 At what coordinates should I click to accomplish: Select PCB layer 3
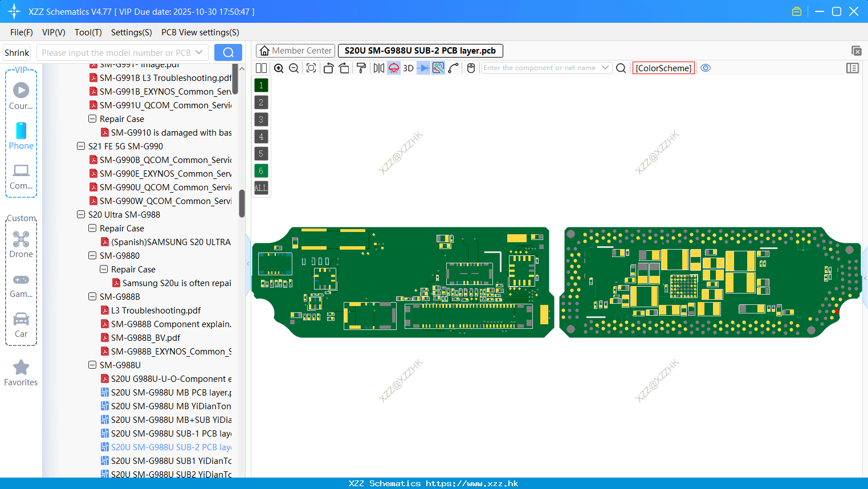click(x=261, y=120)
